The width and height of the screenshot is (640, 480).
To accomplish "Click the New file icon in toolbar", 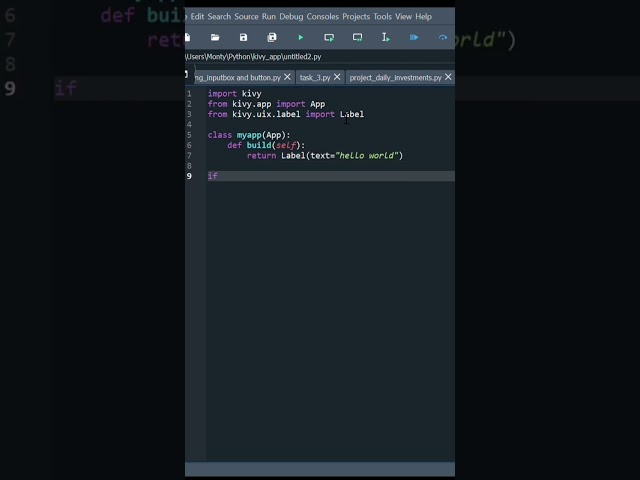I will tap(188, 38).
